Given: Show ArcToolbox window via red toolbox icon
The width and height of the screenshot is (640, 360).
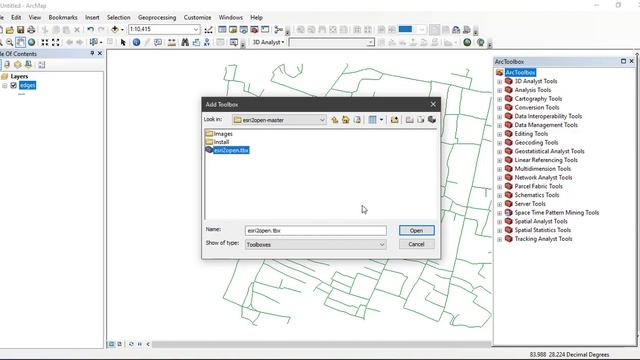Looking at the screenshot, I should pos(254,30).
